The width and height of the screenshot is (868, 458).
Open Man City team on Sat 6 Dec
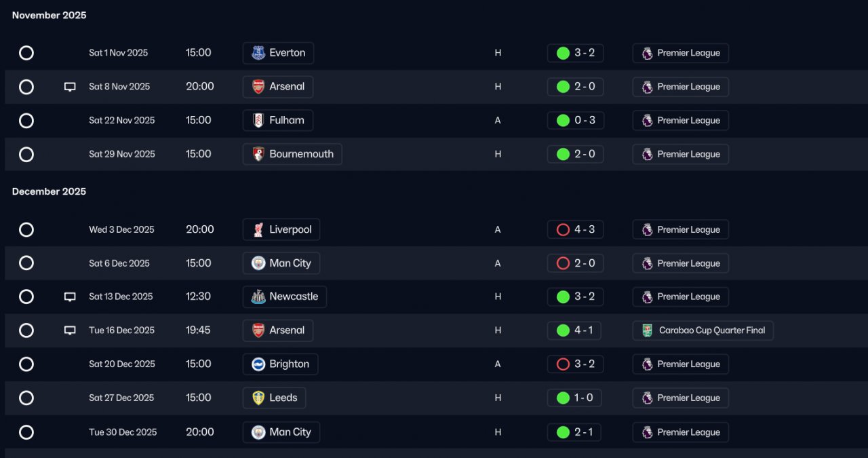coord(281,263)
